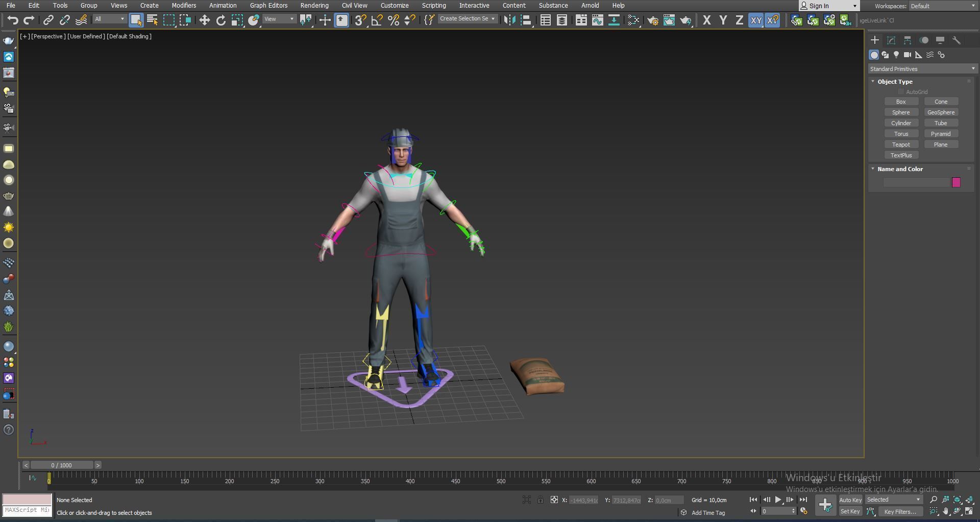Toggle the Percent Snap tool
Screen dimensions: 980x522
[x=394, y=20]
